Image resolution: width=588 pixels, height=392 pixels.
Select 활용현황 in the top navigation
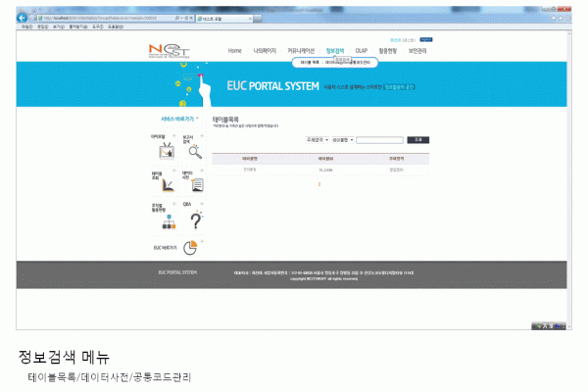tap(388, 51)
